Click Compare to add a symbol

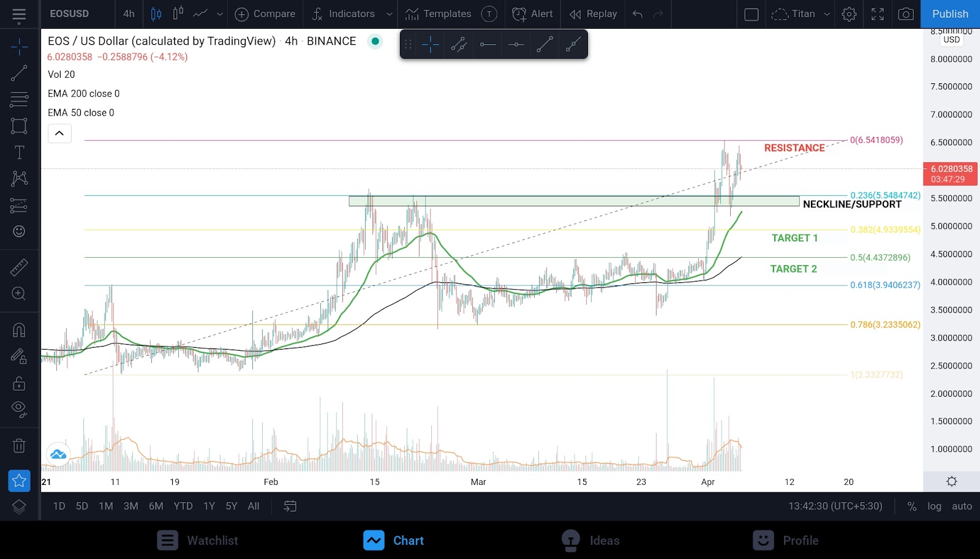(x=265, y=14)
